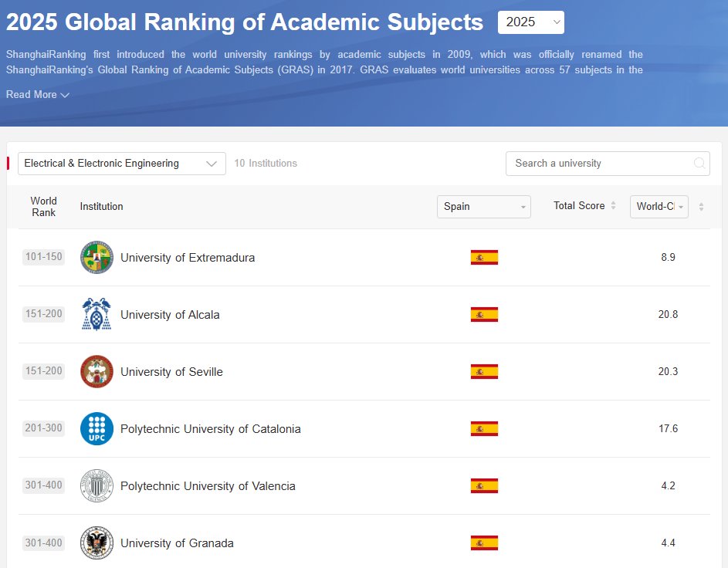Click Spain flag in Catalonia row
728x568 pixels.
pyautogui.click(x=484, y=428)
